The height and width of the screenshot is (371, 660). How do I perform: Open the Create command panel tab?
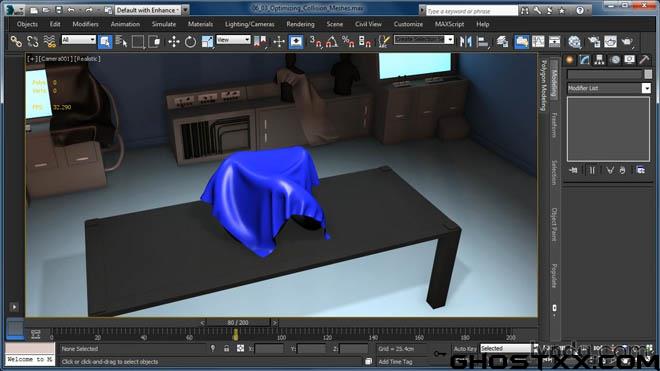(570, 60)
